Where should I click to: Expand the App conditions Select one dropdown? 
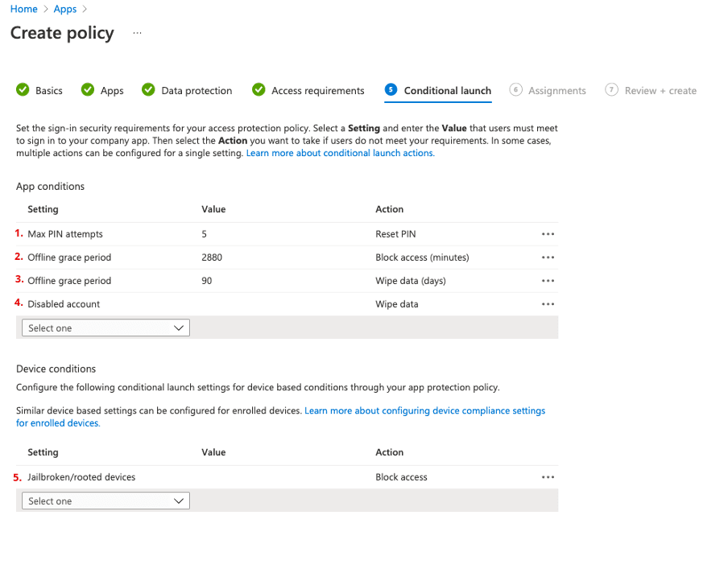click(x=103, y=328)
